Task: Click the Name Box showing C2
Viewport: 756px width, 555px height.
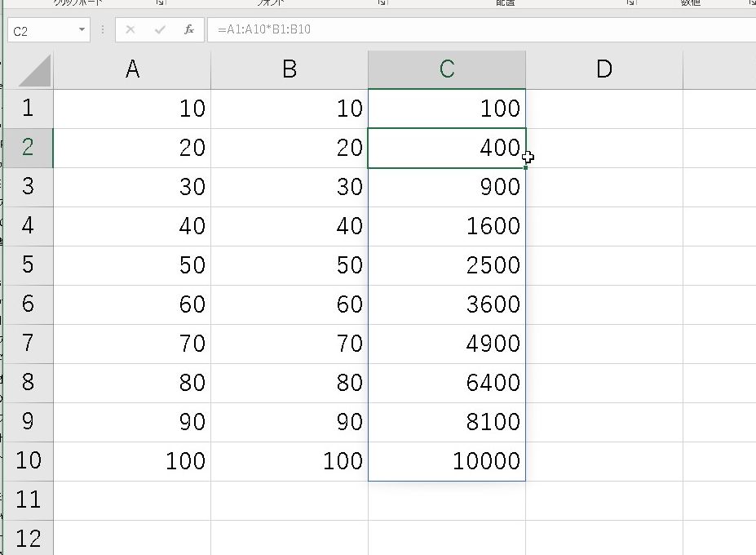Action: [41, 30]
